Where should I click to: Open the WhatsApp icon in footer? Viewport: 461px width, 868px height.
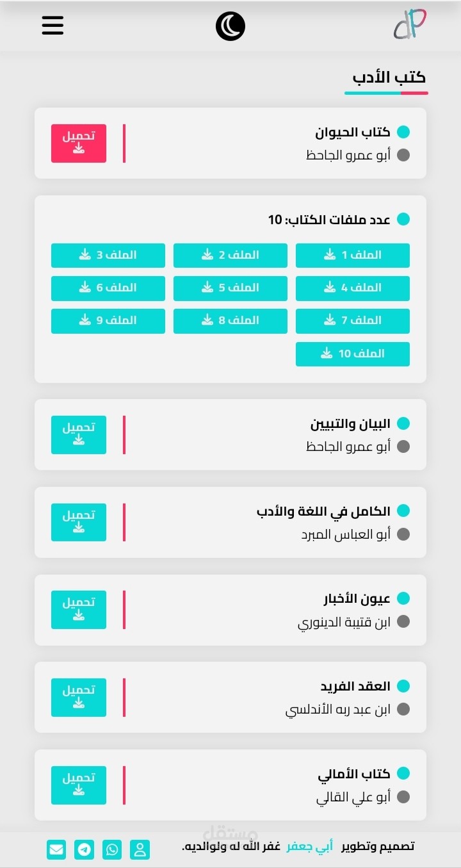click(112, 849)
